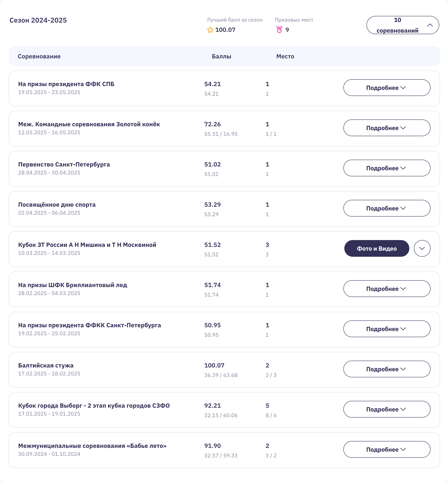
Task: Select the Балтийская стужа competition title
Action: click(46, 365)
